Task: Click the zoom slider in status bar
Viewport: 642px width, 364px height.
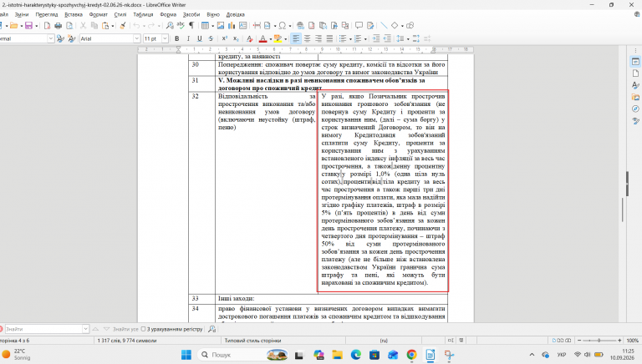Action: [599, 341]
